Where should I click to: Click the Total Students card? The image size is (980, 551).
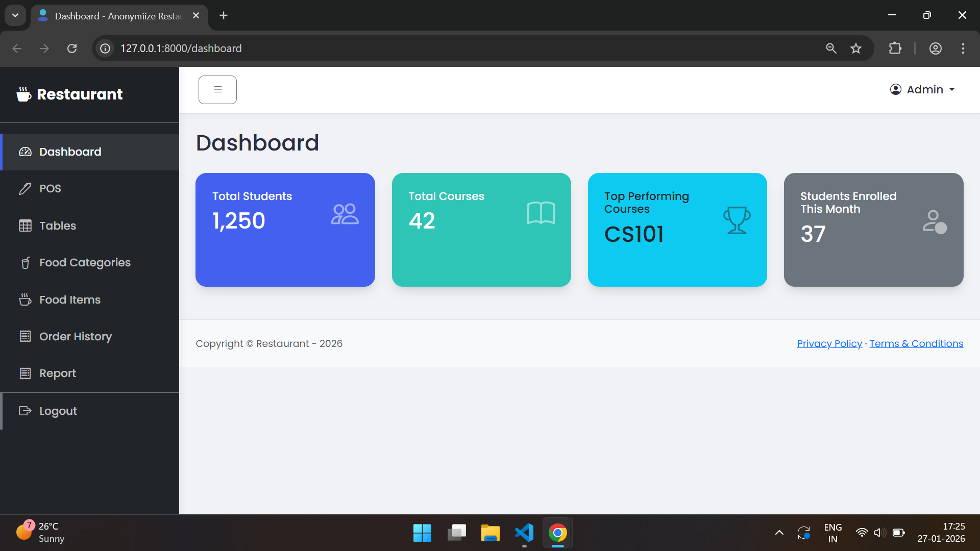[x=285, y=230]
